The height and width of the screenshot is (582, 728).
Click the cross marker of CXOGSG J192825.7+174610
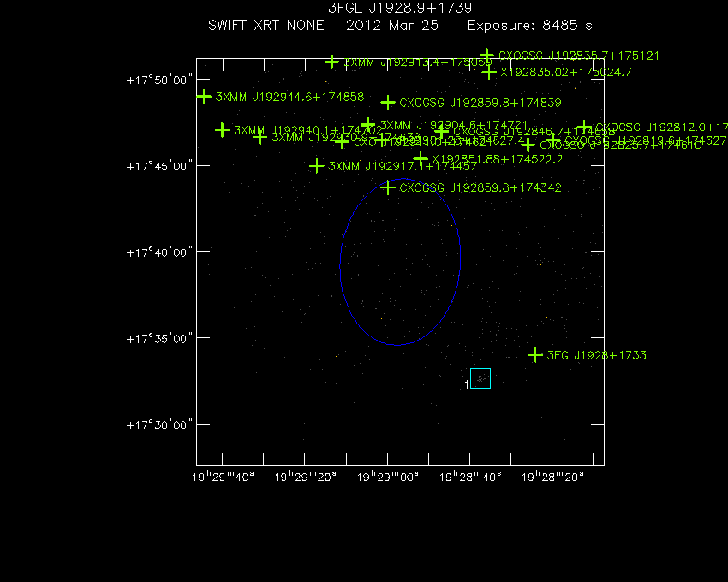click(x=528, y=145)
